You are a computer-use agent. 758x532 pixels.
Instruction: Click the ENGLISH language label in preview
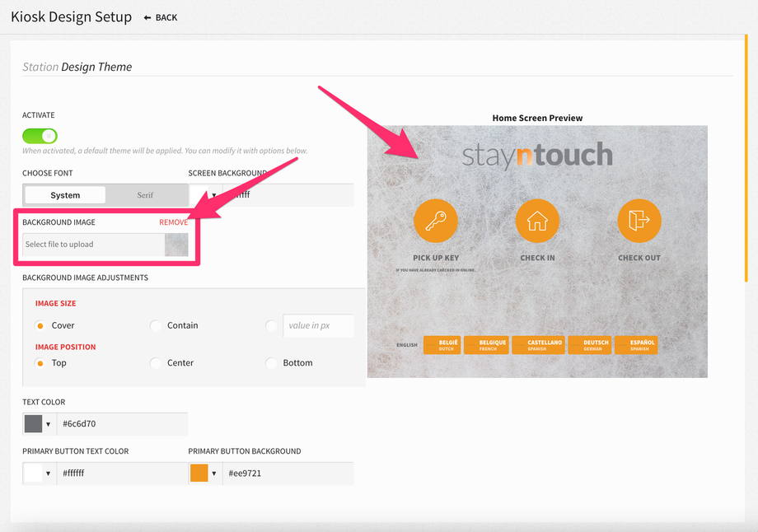[x=406, y=345]
